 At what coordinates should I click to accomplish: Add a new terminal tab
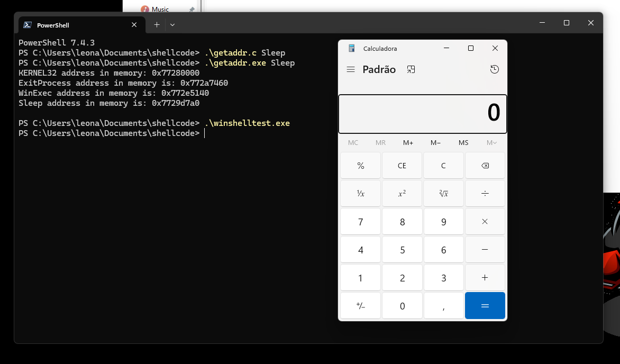point(157,25)
